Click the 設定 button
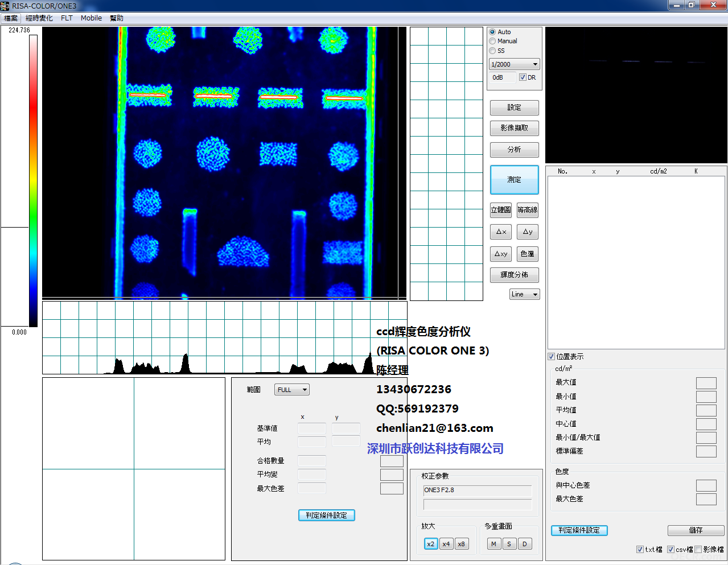 (x=514, y=108)
